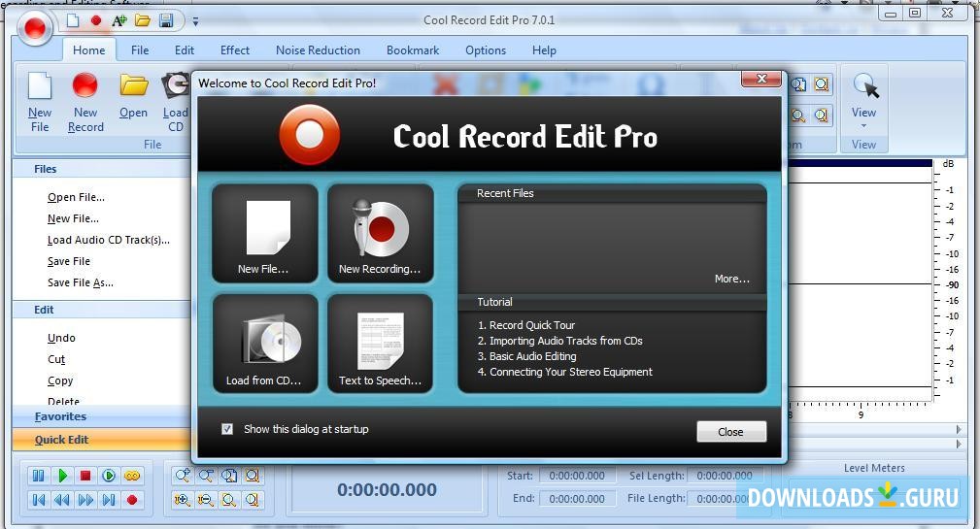Image resolution: width=980 pixels, height=529 pixels.
Task: Click the Start time field
Action: pyautogui.click(x=577, y=476)
